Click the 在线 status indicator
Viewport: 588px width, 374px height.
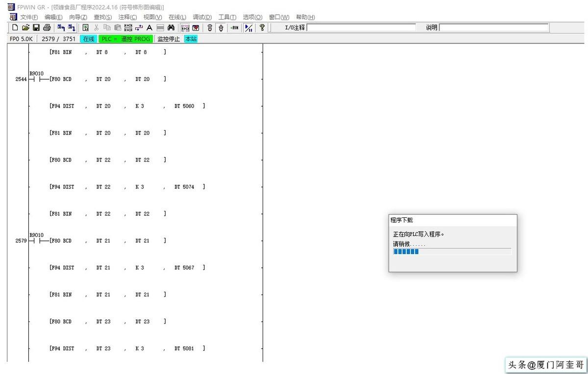88,39
